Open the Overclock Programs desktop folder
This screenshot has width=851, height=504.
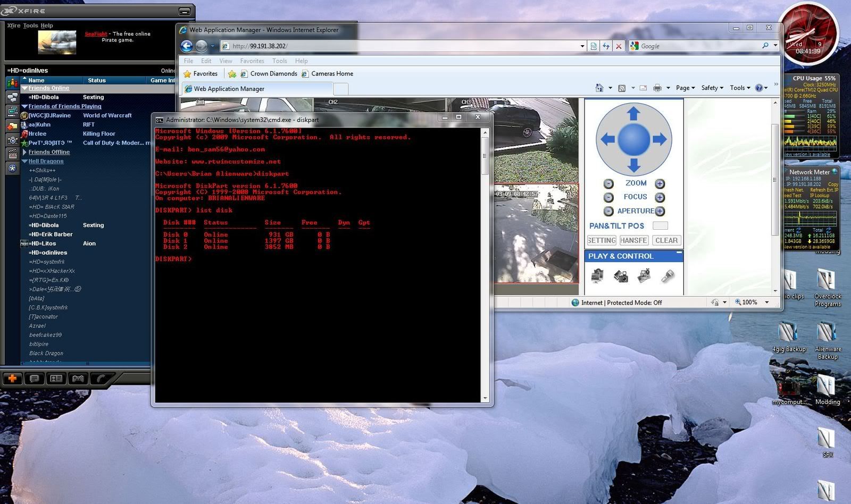pyautogui.click(x=827, y=288)
